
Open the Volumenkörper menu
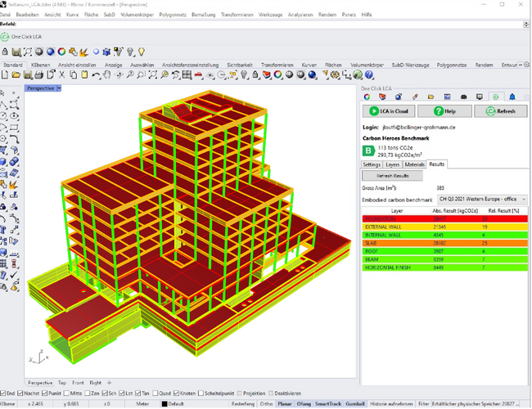(137, 15)
